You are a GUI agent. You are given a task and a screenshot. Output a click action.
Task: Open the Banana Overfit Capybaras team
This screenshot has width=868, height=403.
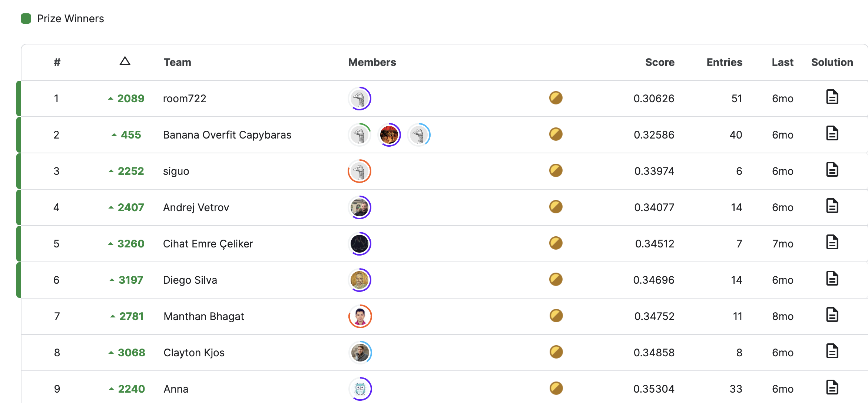pos(227,135)
